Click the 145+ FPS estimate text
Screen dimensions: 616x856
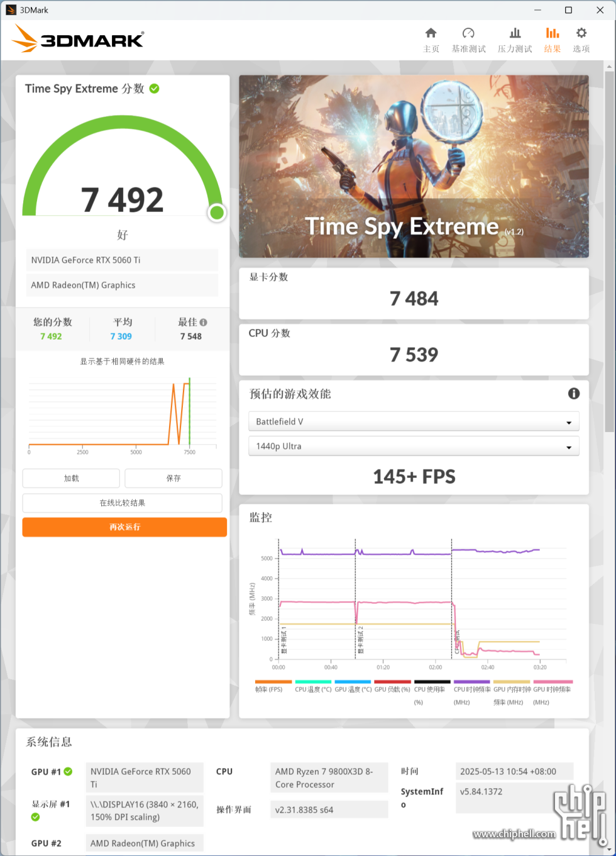click(x=414, y=477)
